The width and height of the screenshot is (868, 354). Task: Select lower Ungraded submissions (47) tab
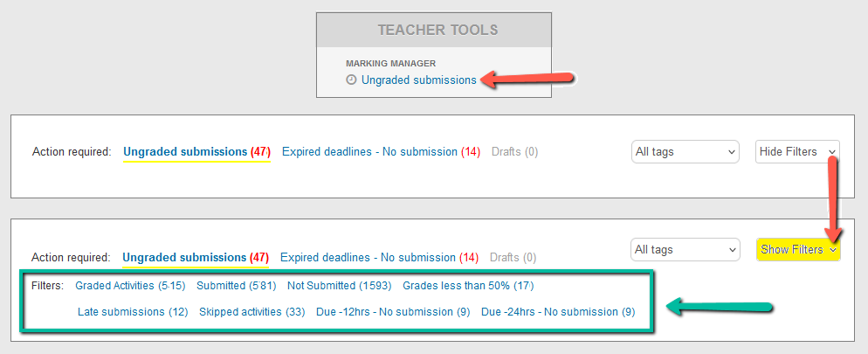click(196, 258)
